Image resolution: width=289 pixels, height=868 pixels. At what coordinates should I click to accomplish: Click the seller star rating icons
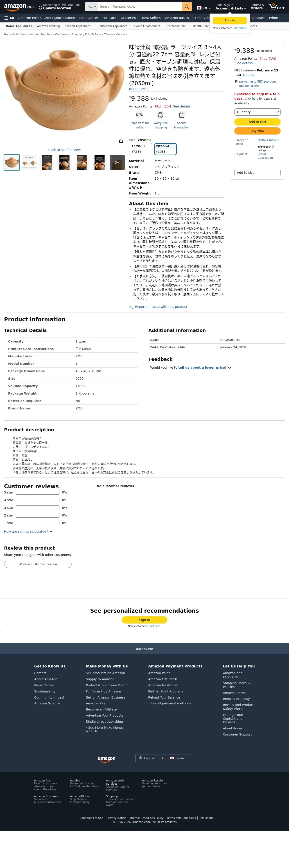point(264,147)
